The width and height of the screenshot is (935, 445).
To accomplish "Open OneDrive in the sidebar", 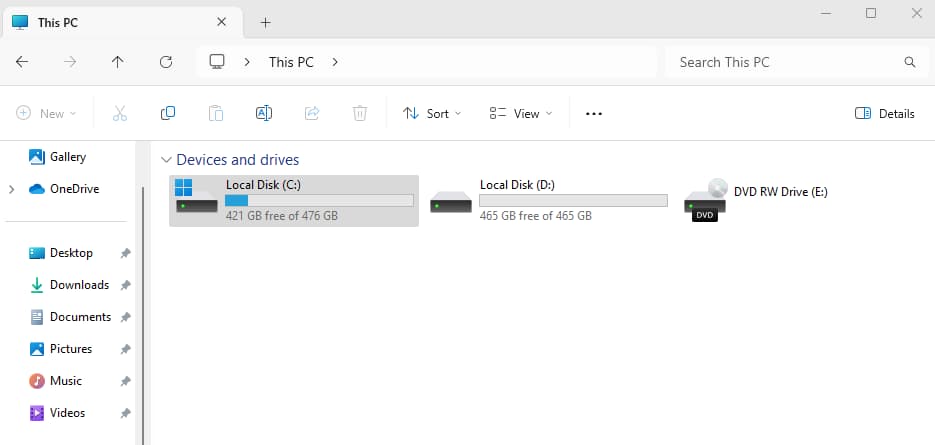I will click(x=64, y=189).
